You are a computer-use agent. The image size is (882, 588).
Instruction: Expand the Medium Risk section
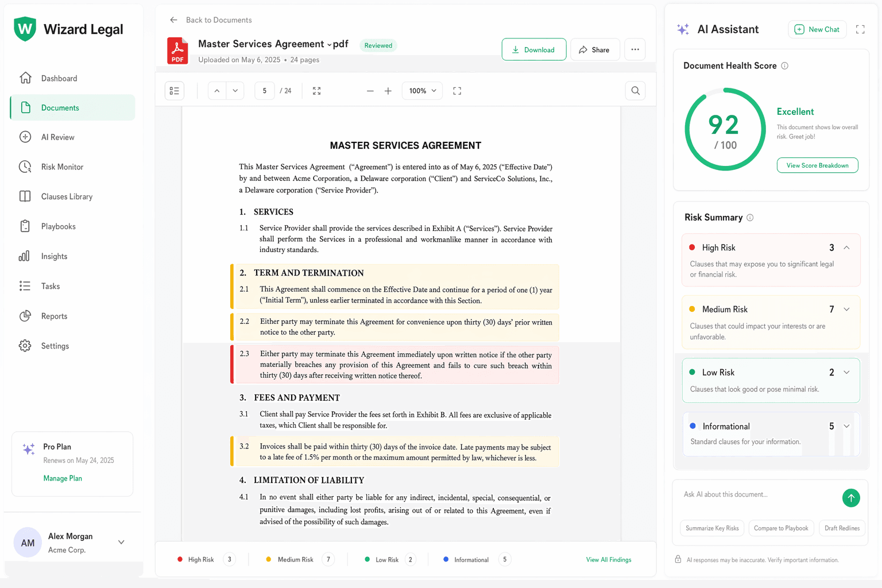pos(846,310)
